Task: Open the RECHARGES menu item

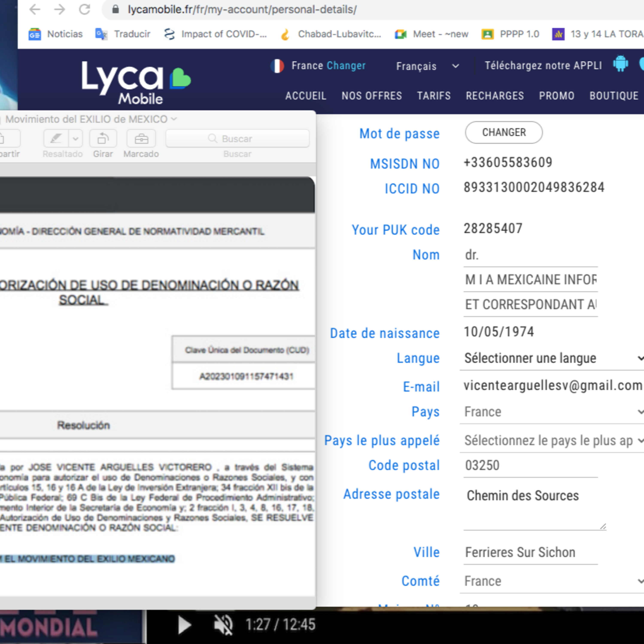Action: coord(495,96)
